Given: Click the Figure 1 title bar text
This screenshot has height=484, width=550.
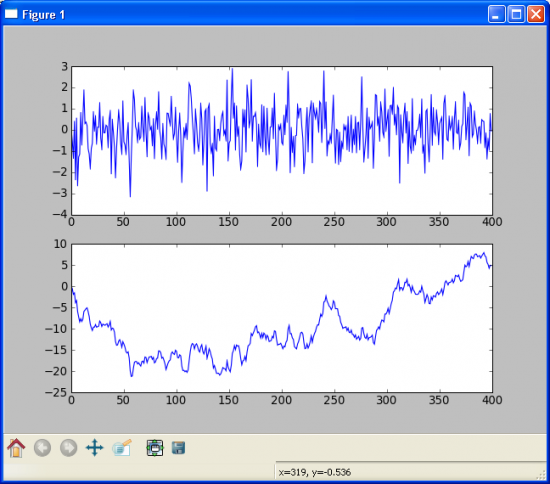Looking at the screenshot, I should 43,15.
